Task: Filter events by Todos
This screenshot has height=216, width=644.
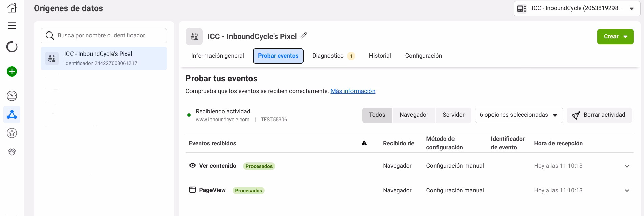Action: (377, 115)
